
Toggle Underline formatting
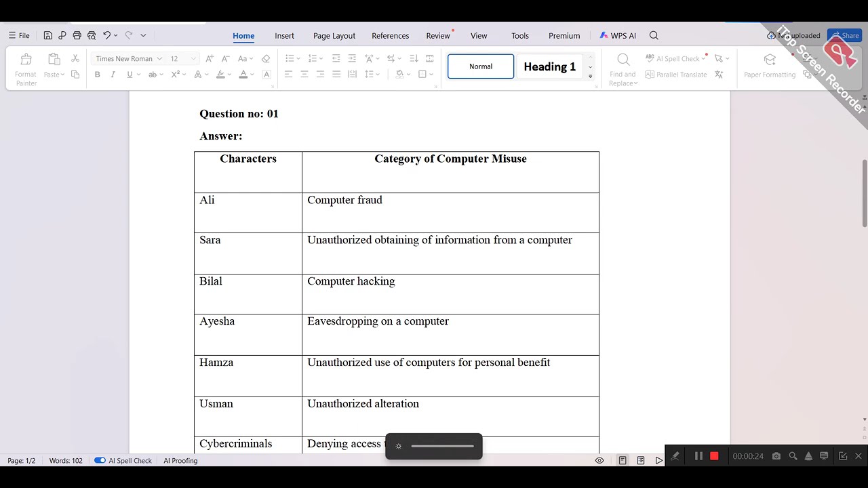pos(129,75)
